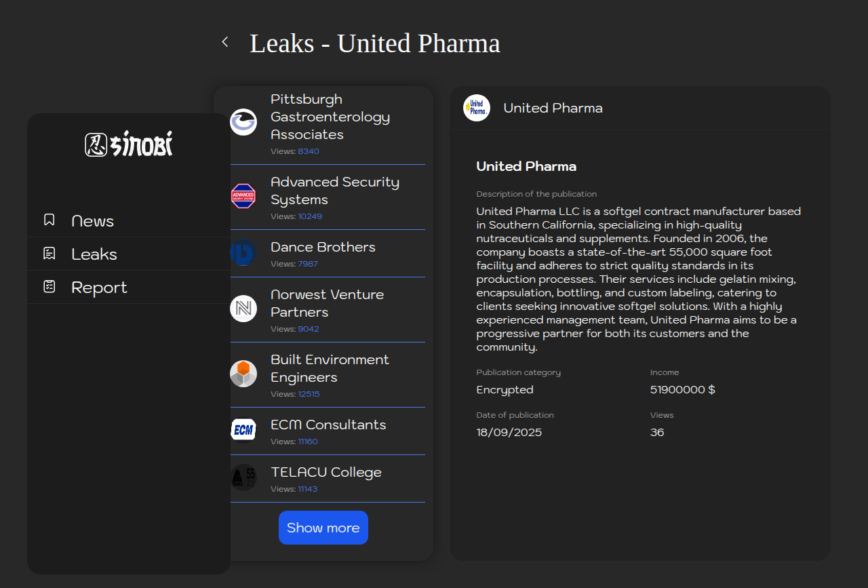The width and height of the screenshot is (868, 588).
Task: Open the TELACU College leak entry
Action: (x=326, y=473)
